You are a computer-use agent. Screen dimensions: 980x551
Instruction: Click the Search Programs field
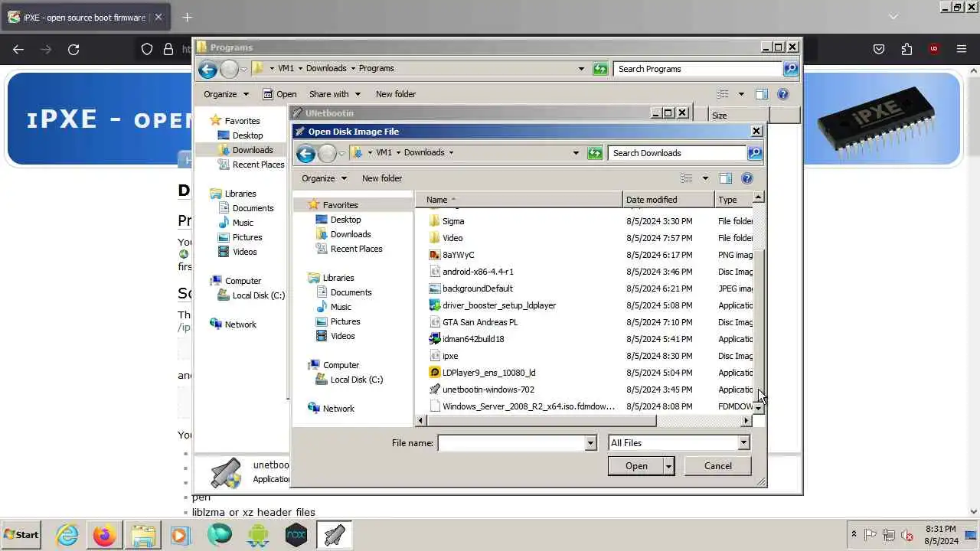pos(697,69)
